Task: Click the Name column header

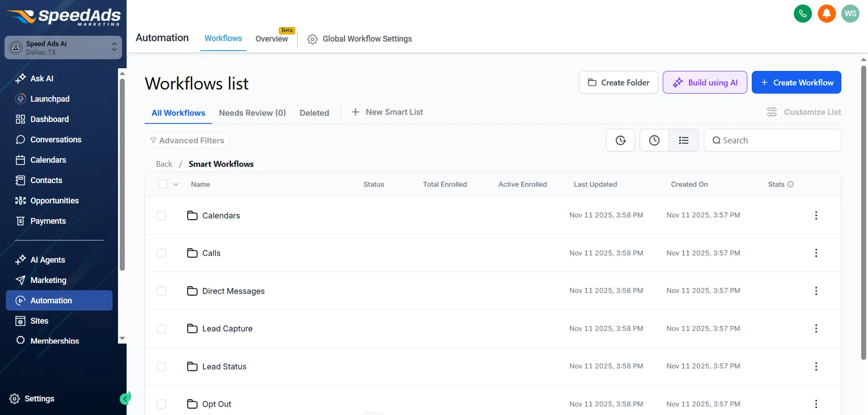Action: pos(200,184)
